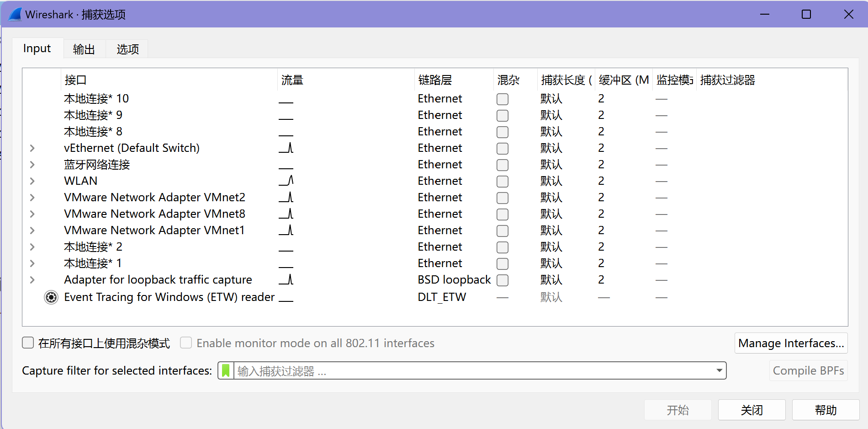Close the dialog with 关闭 button
868x429 pixels.
(x=752, y=410)
